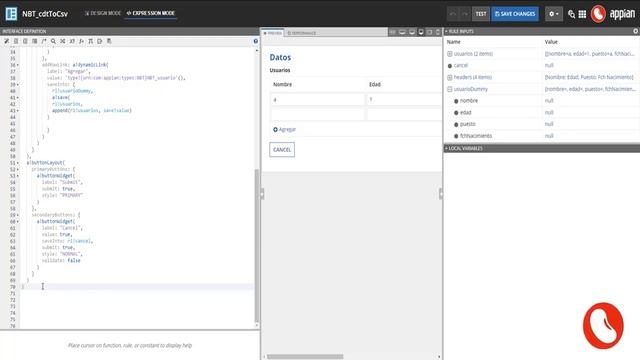Screen dimensions: 640x360
Task: Click the last preview size icon
Action: pos(438,32)
